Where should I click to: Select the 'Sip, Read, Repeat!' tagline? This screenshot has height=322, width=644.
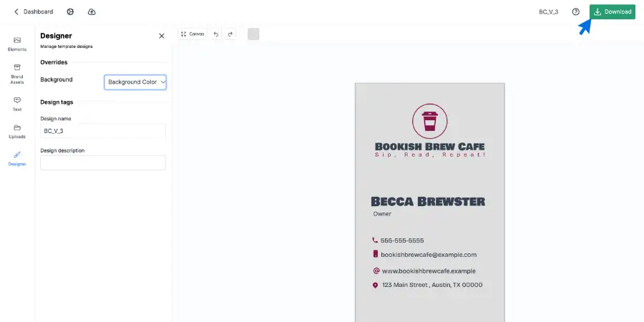coord(430,155)
